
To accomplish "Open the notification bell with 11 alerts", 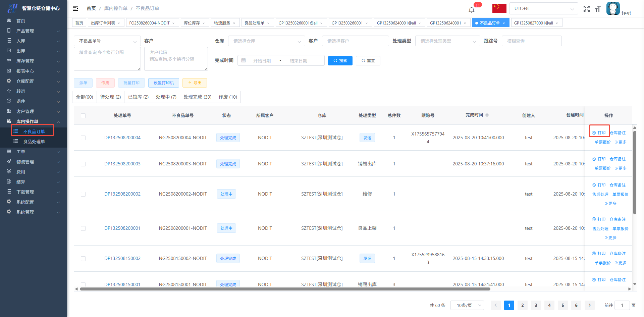I will pyautogui.click(x=472, y=9).
